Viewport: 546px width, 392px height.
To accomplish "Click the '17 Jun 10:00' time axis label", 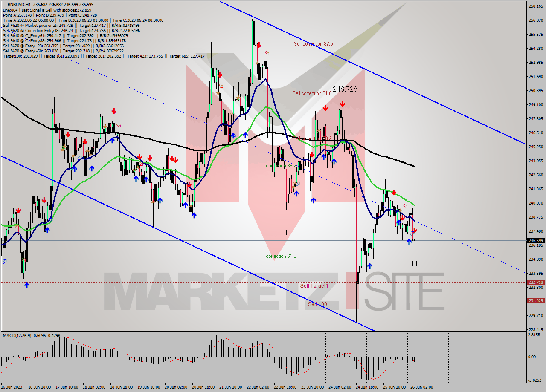I will [67, 387].
